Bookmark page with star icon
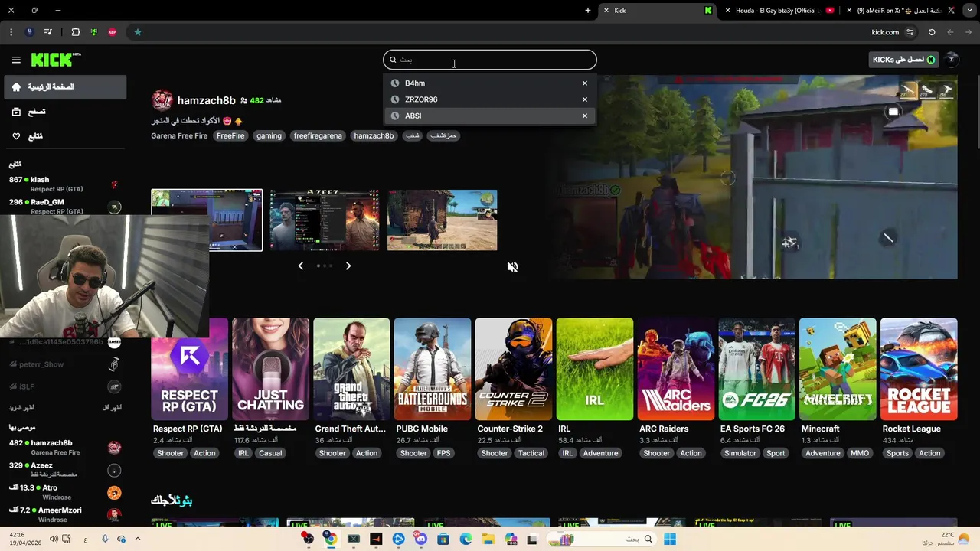The image size is (980, 551). pos(138,32)
